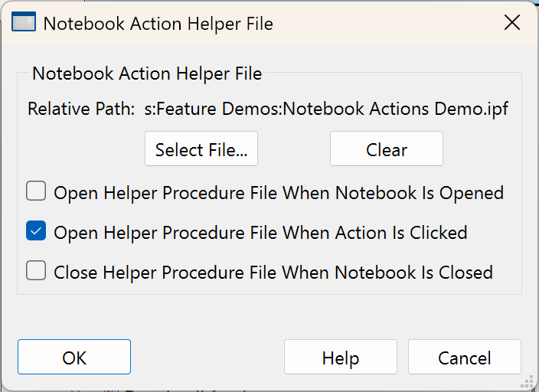Screen dimensions: 539x392
Task: Click the blank area between OK and Help
Action: pyautogui.click(x=207, y=358)
